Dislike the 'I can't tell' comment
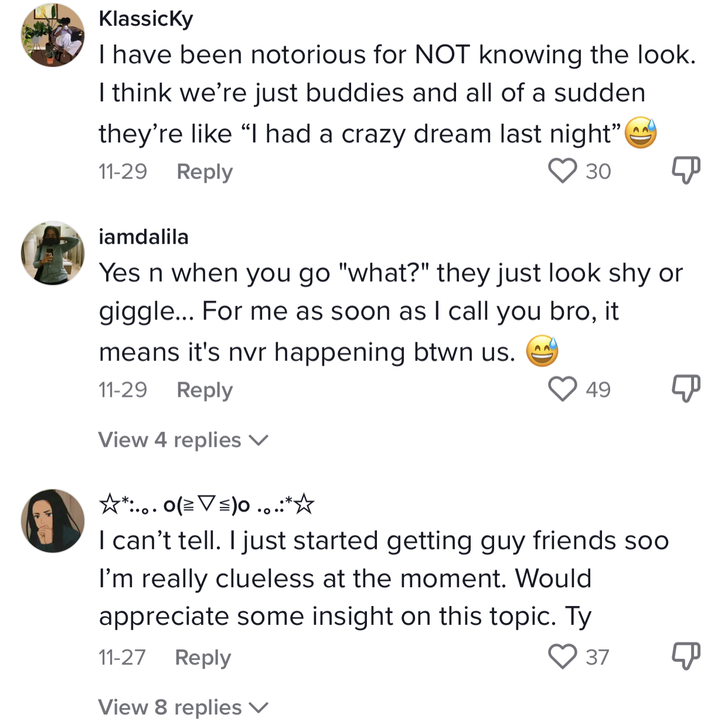This screenshot has width=728, height=728. click(x=685, y=656)
